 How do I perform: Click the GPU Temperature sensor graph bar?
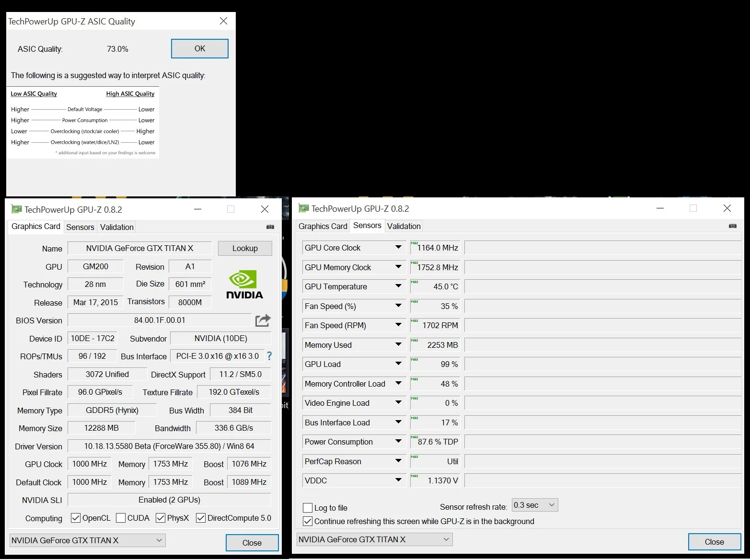tap(603, 286)
